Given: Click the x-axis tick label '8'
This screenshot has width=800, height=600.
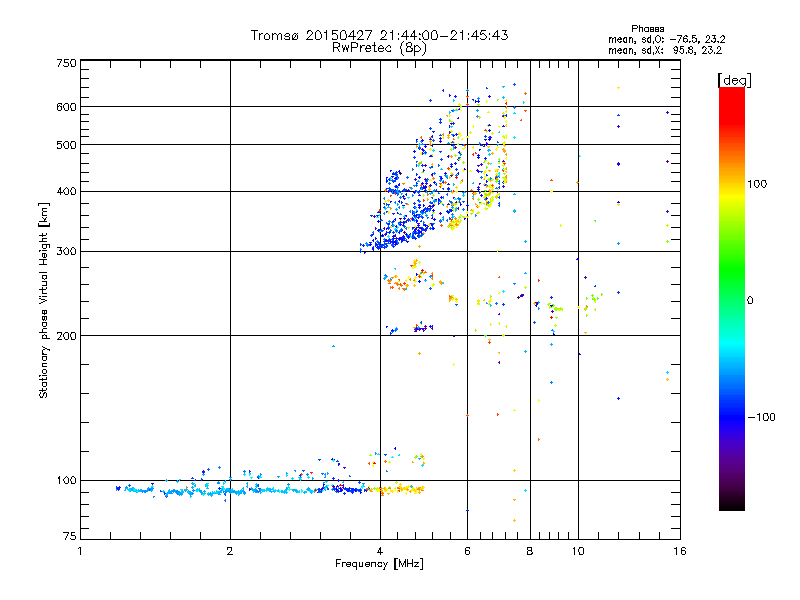Looking at the screenshot, I should tap(530, 551).
